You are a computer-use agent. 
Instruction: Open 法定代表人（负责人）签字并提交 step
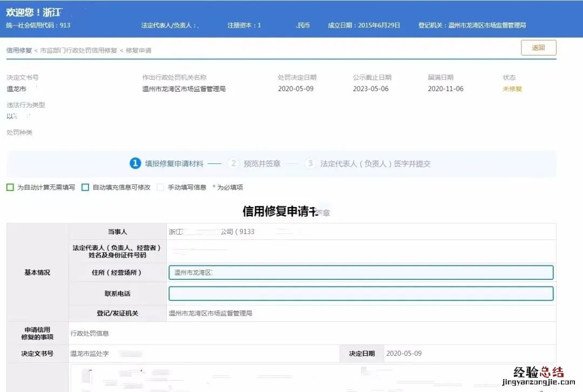click(x=375, y=164)
